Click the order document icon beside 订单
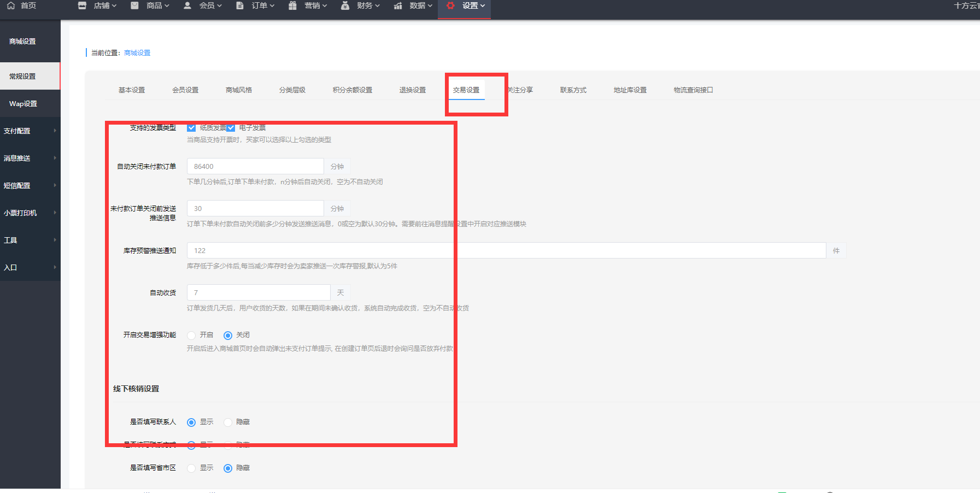The image size is (980, 493). pyautogui.click(x=240, y=5)
